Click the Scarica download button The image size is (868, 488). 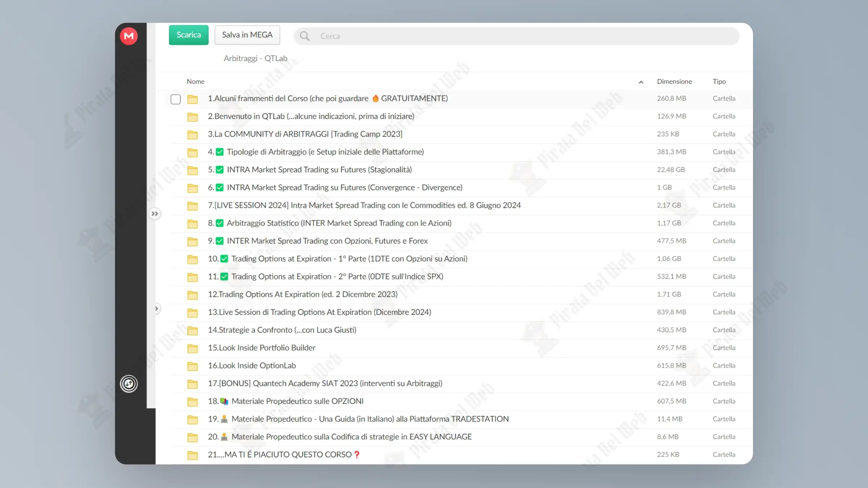[x=188, y=35]
